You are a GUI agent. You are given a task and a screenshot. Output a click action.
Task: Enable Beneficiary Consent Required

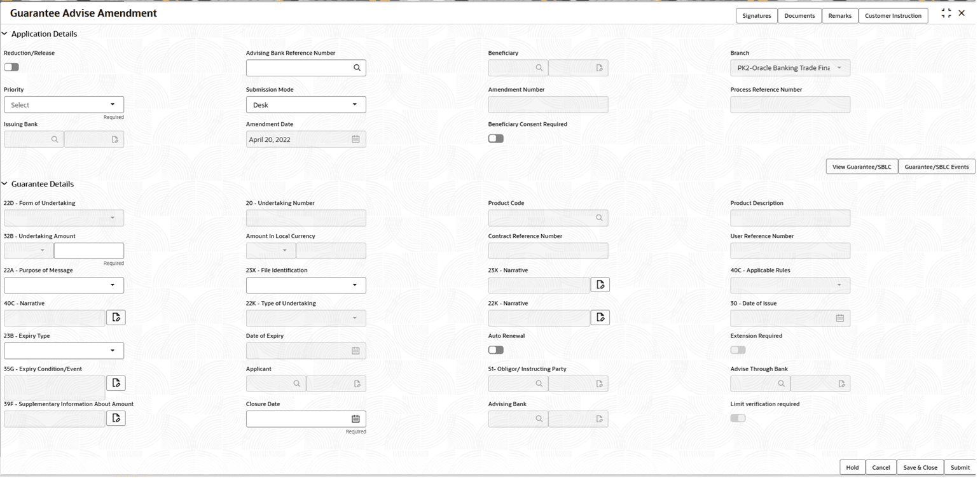tap(495, 138)
